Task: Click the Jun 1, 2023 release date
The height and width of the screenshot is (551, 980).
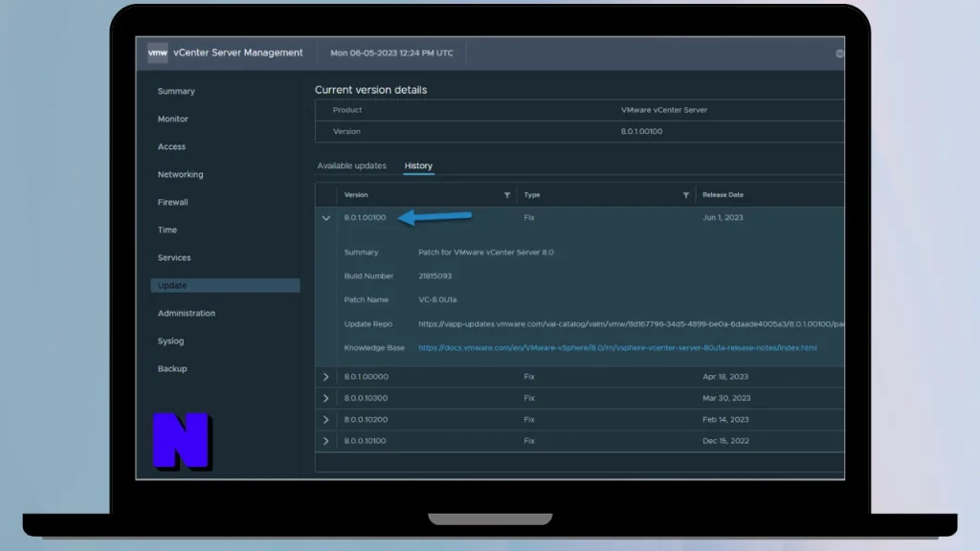Action: [x=723, y=218]
